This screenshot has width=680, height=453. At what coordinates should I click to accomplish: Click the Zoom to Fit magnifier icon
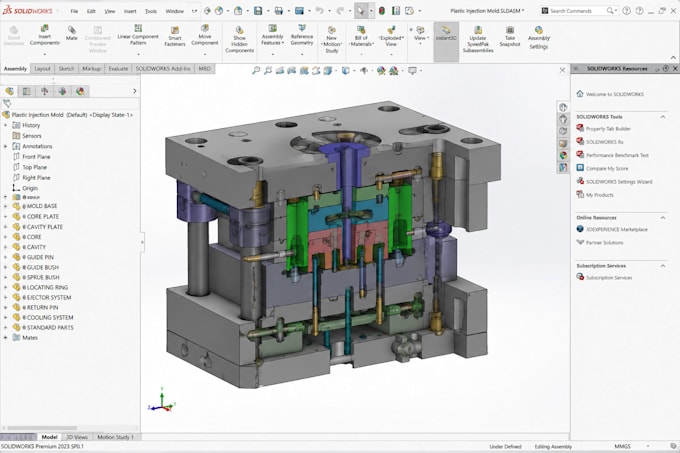(256, 70)
